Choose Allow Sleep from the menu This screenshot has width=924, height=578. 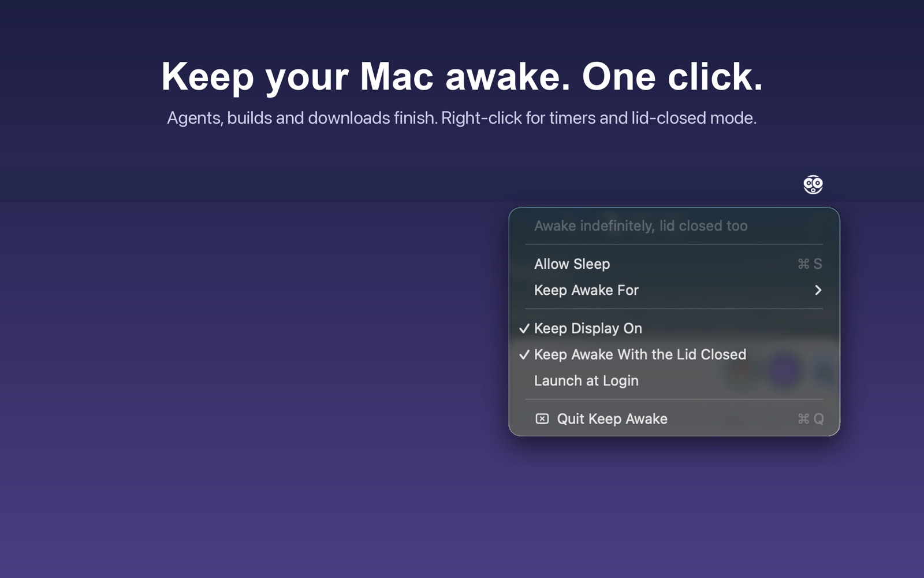click(x=674, y=264)
